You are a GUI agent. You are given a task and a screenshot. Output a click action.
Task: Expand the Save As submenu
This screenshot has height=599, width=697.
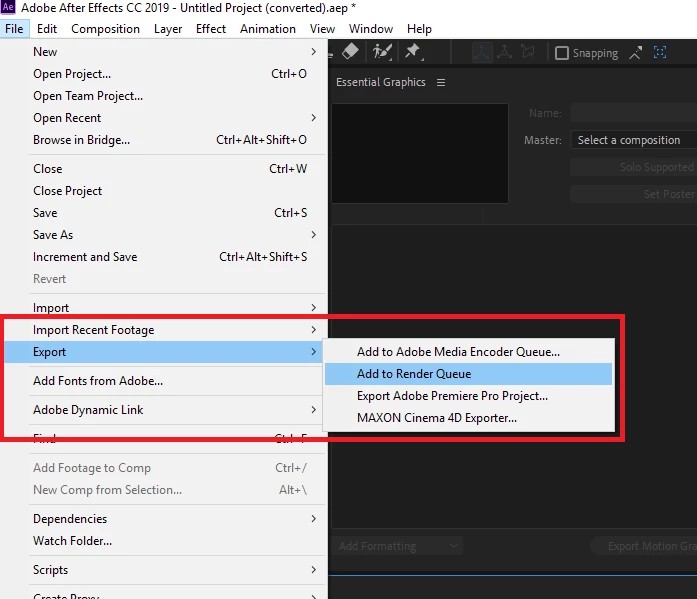click(x=313, y=235)
